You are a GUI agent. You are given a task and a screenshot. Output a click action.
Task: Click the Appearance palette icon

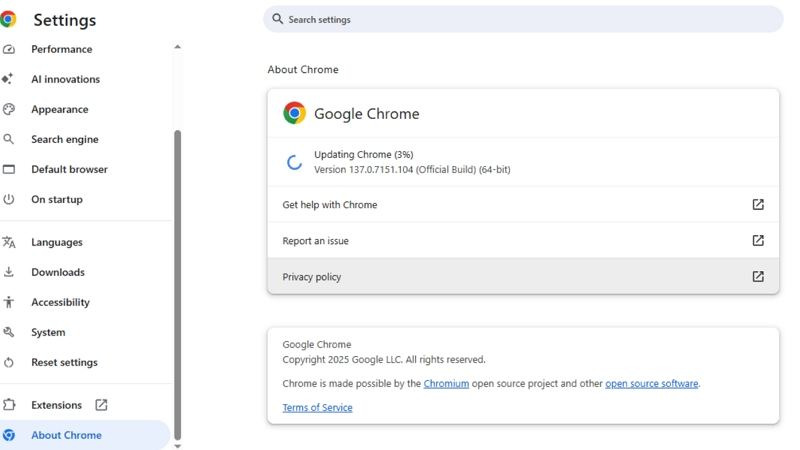pos(9,109)
